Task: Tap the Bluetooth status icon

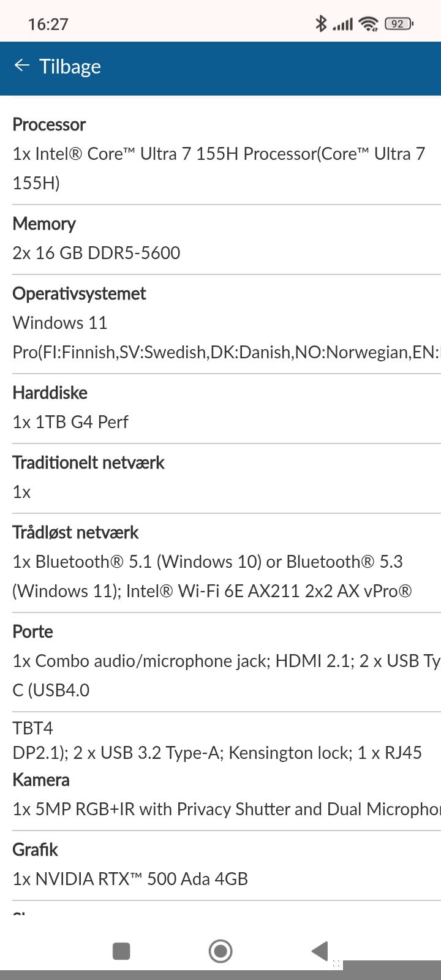Action: 320,24
